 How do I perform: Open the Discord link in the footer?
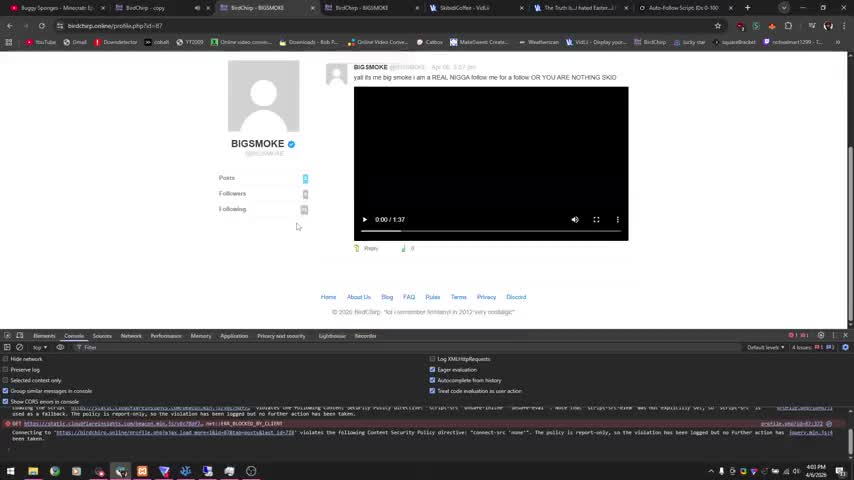515,297
